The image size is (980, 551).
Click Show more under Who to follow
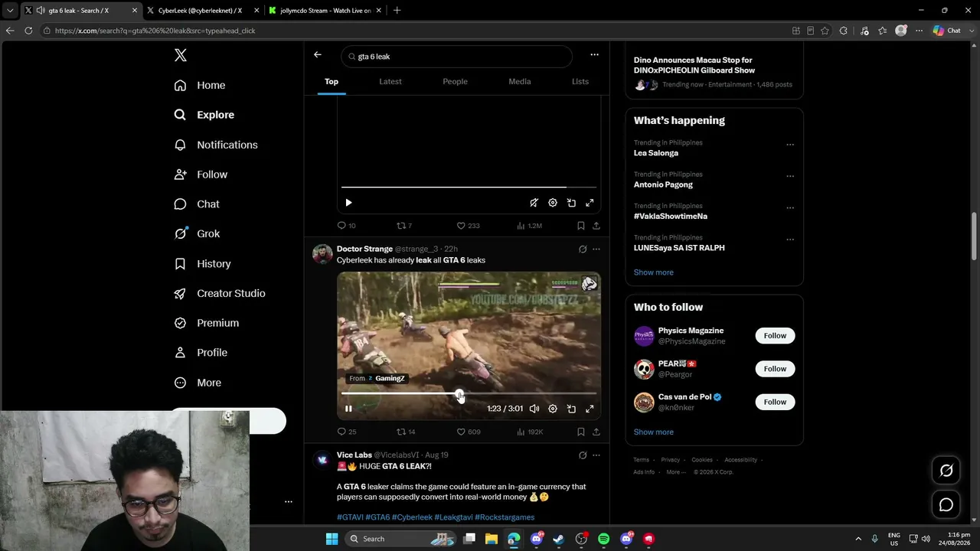point(653,432)
